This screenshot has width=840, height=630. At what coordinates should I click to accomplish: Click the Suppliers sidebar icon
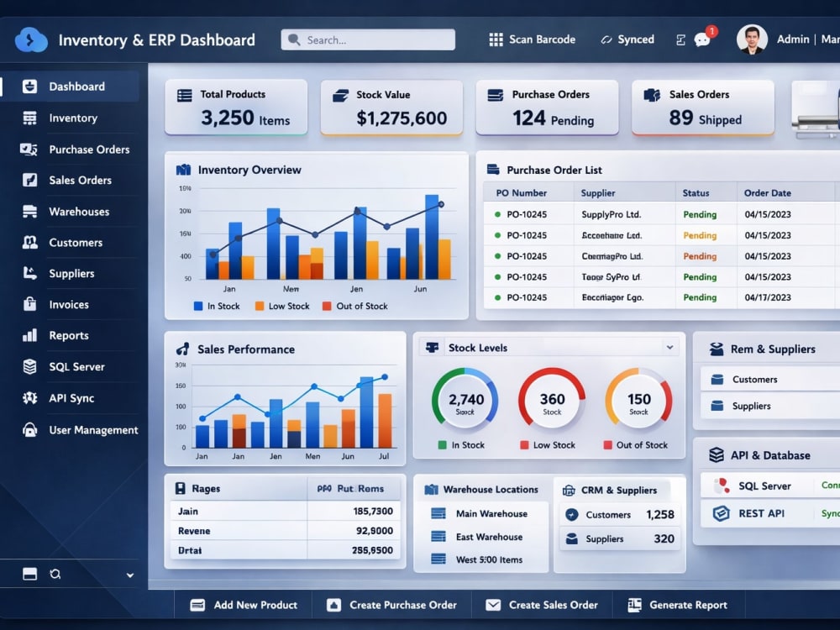pyautogui.click(x=30, y=273)
